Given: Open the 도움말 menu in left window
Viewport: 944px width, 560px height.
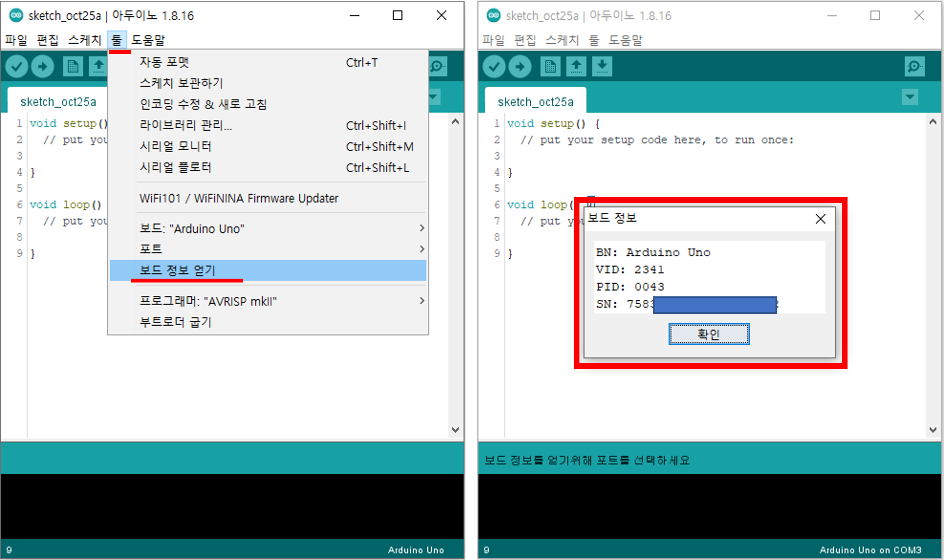Looking at the screenshot, I should pyautogui.click(x=148, y=40).
